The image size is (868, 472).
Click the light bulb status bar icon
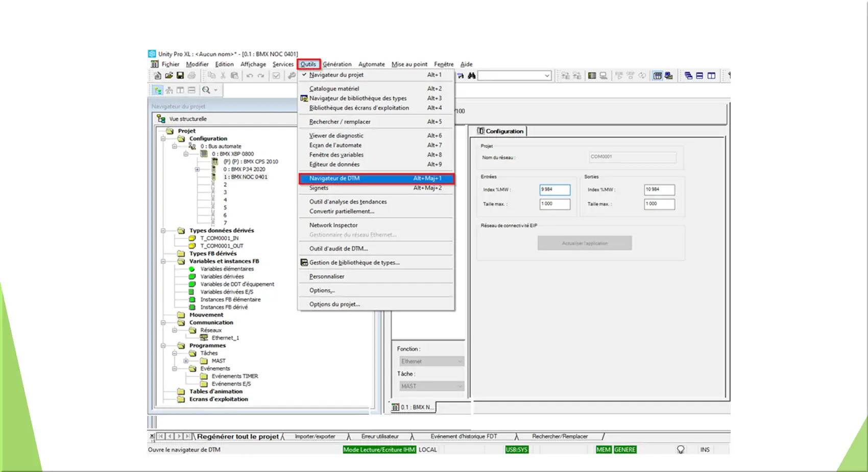pyautogui.click(x=681, y=450)
